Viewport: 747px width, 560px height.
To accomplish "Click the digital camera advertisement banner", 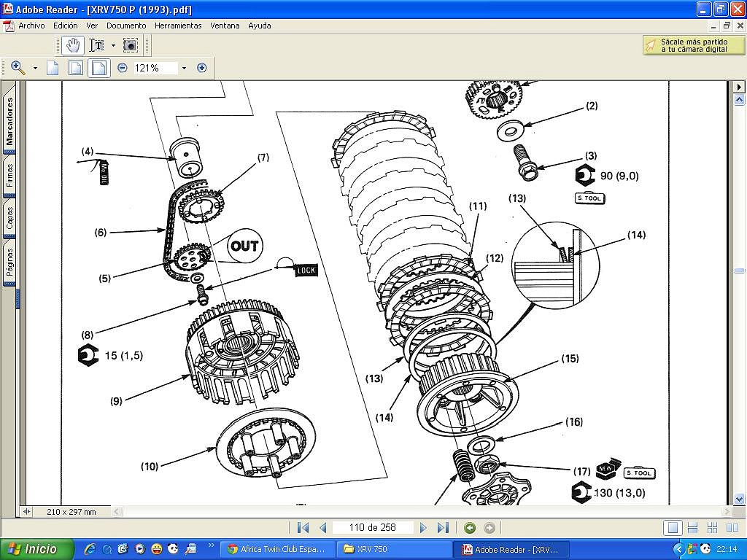I will (x=694, y=45).
